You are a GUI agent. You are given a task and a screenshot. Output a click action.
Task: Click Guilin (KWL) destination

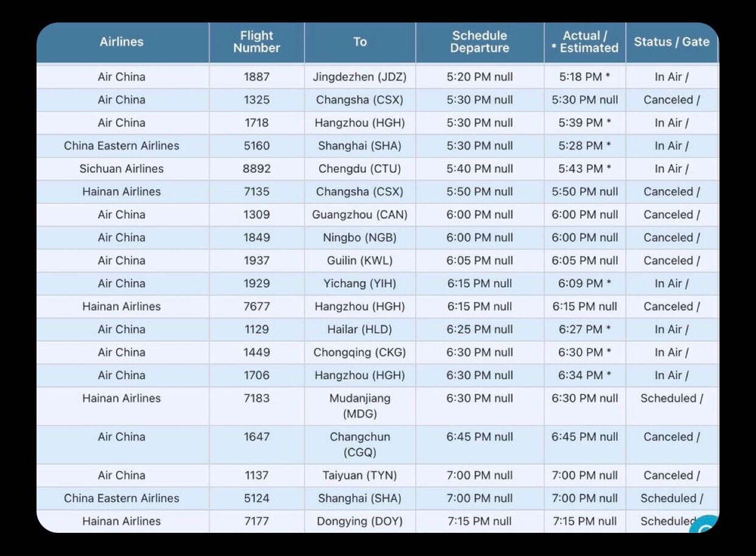pos(360,260)
